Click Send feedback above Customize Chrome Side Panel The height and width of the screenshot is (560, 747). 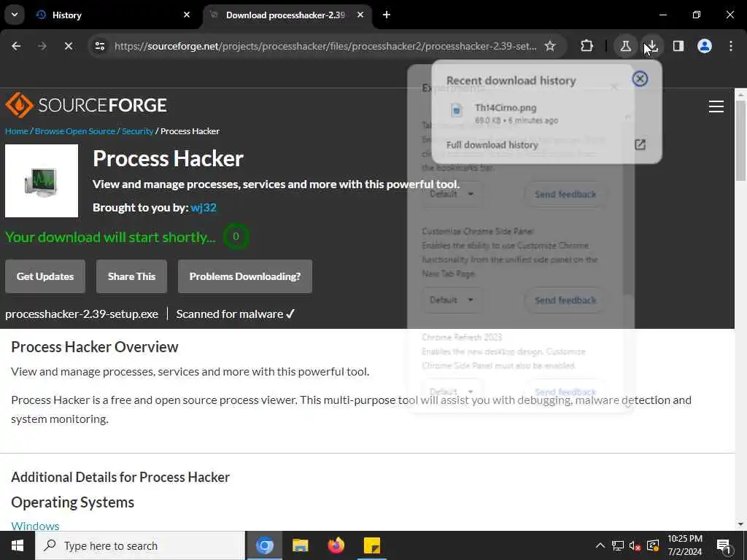[565, 194]
